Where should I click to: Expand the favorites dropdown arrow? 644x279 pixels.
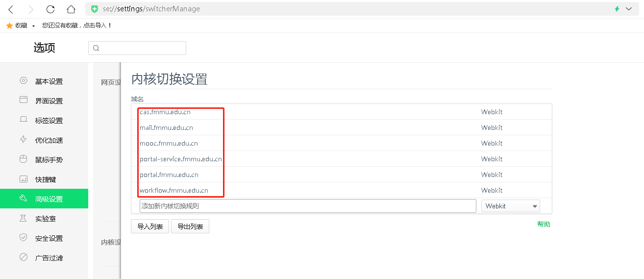[33, 25]
